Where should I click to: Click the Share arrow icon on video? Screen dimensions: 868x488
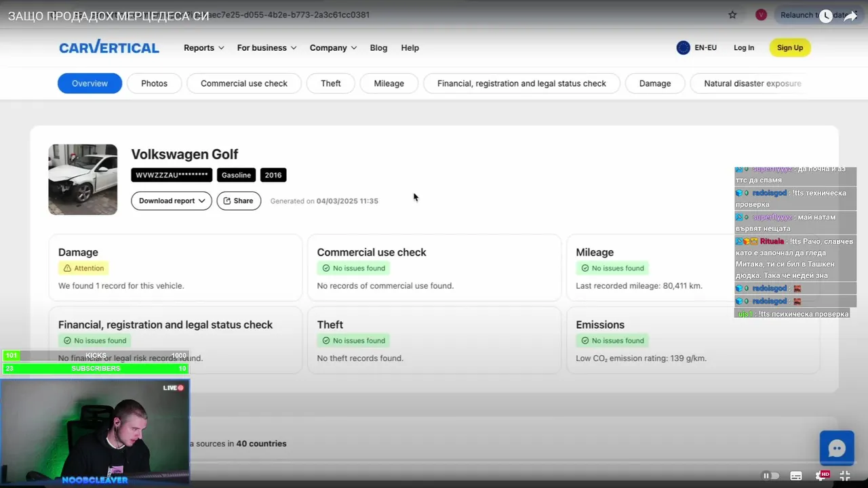pyautogui.click(x=850, y=16)
